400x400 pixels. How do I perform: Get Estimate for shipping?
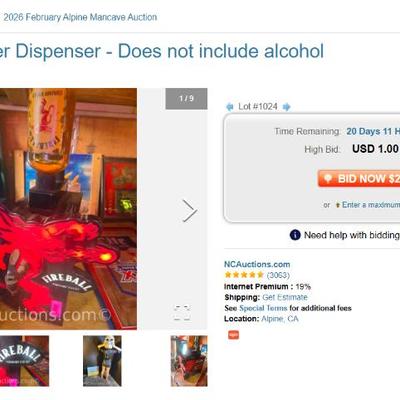[285, 297]
